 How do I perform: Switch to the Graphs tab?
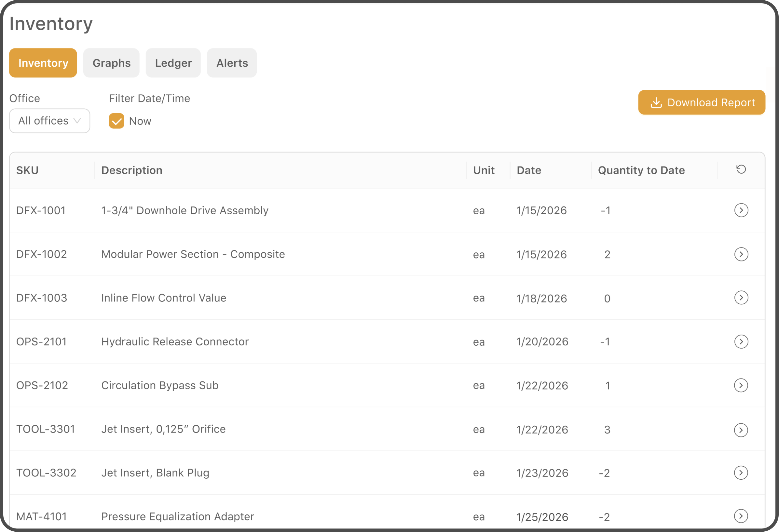coord(111,63)
